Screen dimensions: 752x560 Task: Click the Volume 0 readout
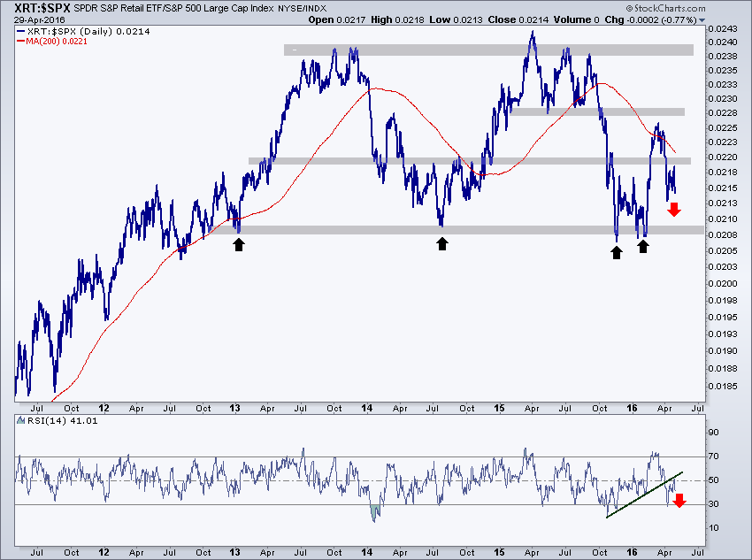pyautogui.click(x=577, y=19)
